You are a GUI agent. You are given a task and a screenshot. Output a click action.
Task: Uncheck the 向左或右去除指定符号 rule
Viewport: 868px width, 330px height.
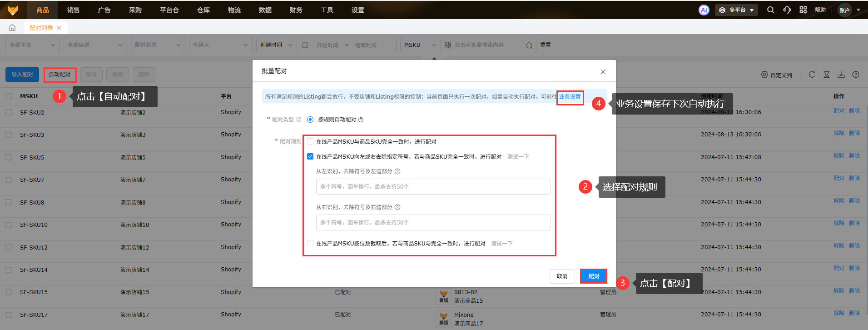click(x=310, y=156)
